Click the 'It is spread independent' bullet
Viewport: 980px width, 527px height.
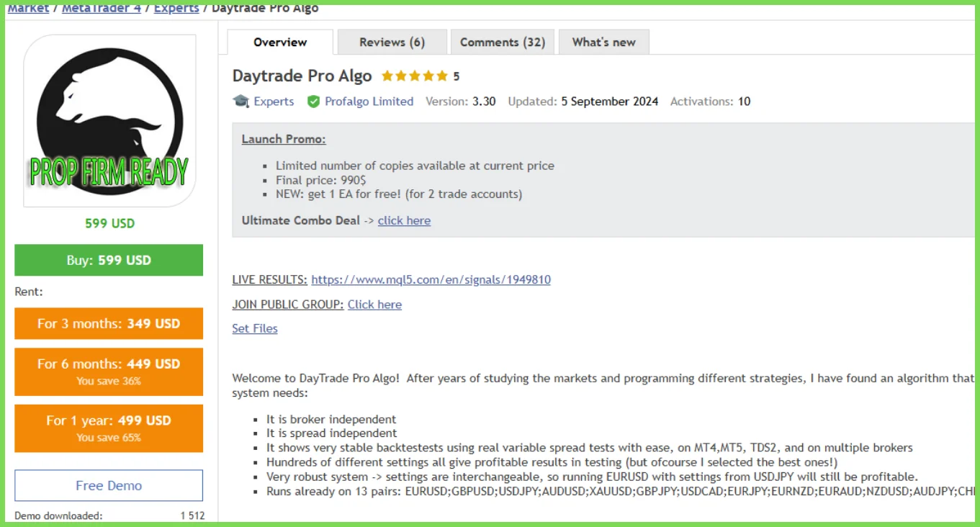tap(331, 433)
